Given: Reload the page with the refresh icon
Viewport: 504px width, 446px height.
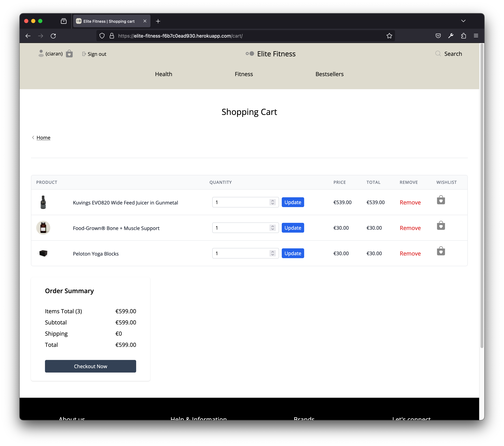Looking at the screenshot, I should [53, 36].
